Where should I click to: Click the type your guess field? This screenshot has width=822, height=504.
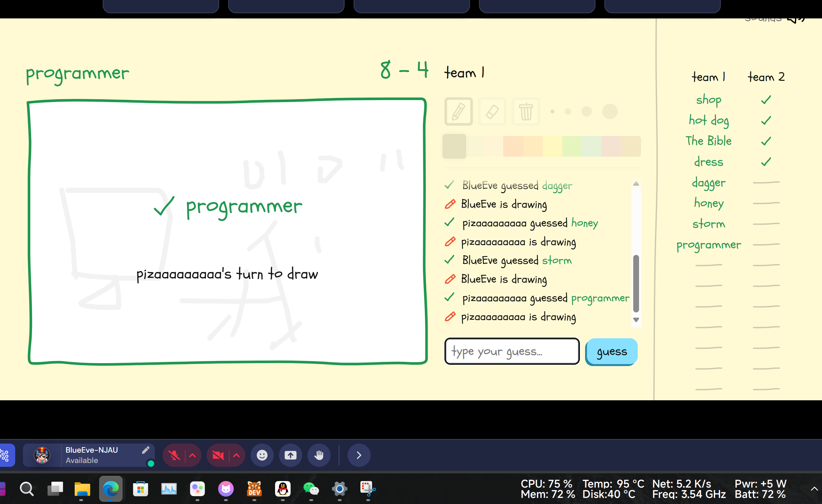click(511, 351)
